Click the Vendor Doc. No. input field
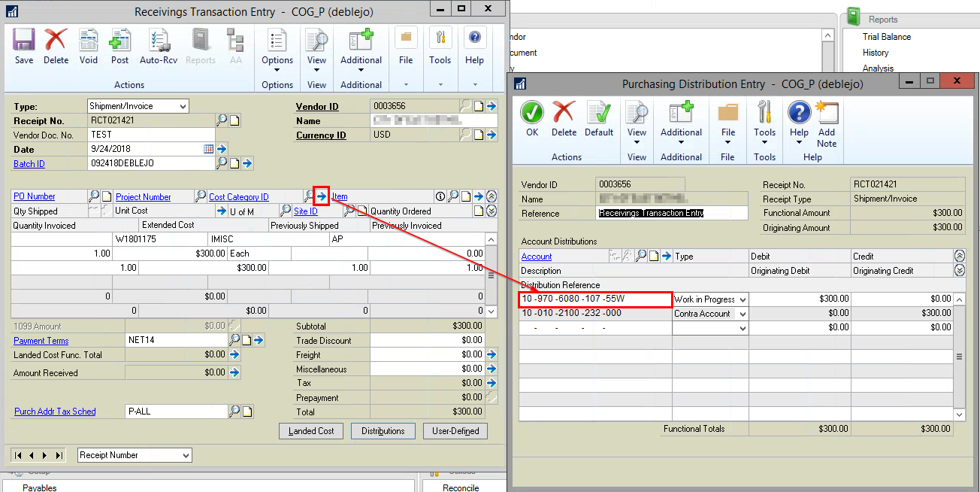 [151, 135]
